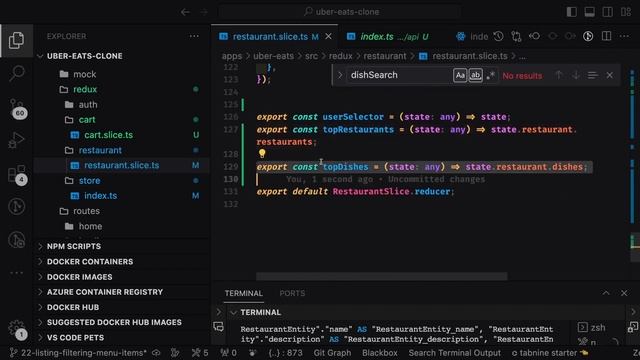Screen dimensions: 640x360
Task: Go back with navigation left arrow
Action: pos(185,12)
